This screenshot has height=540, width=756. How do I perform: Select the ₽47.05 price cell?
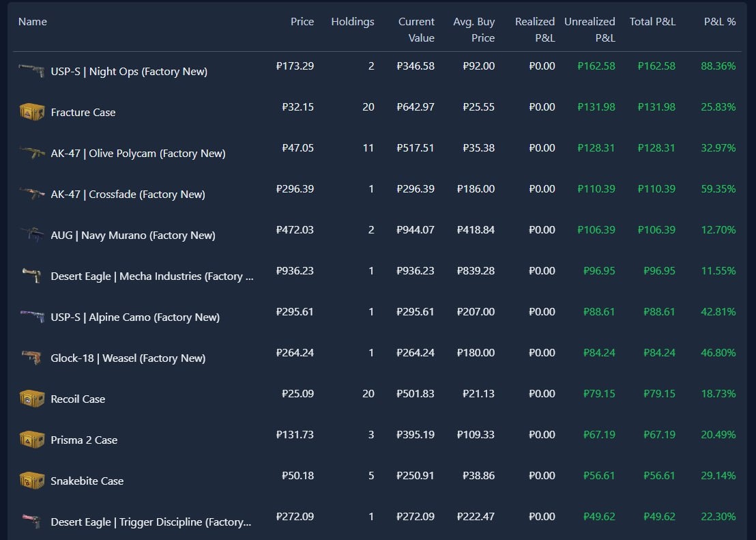click(x=297, y=148)
